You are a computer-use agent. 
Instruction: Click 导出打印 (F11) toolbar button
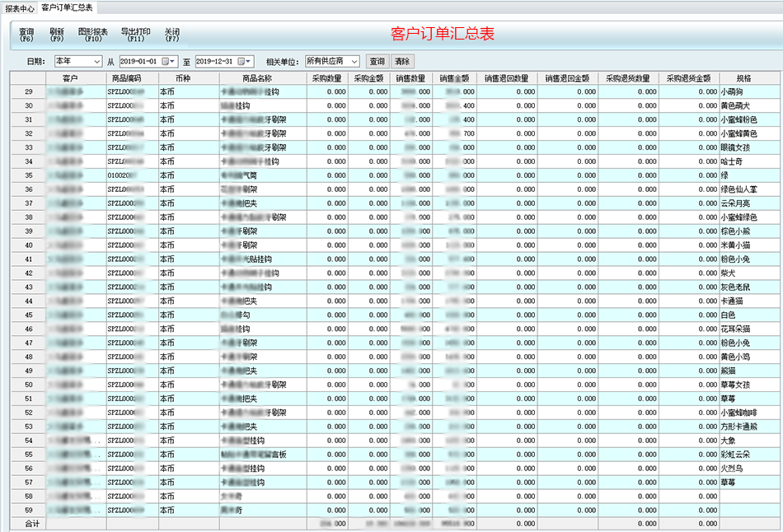tap(135, 34)
